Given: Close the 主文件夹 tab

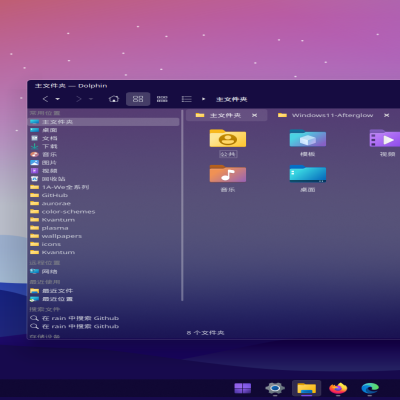Looking at the screenshot, I should click(x=254, y=115).
